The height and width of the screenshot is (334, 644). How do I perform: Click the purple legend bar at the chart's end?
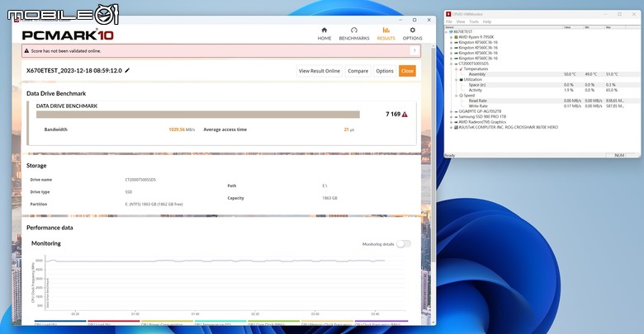click(381, 322)
